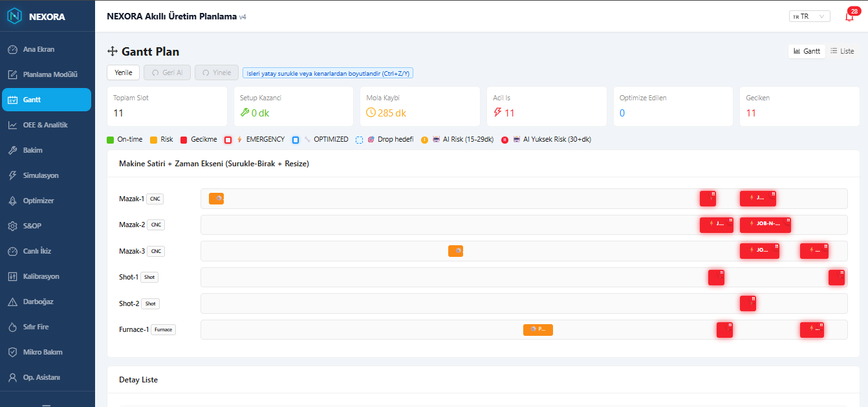The width and height of the screenshot is (868, 407).
Task: Go to Simulasyon menu item
Action: tap(47, 175)
